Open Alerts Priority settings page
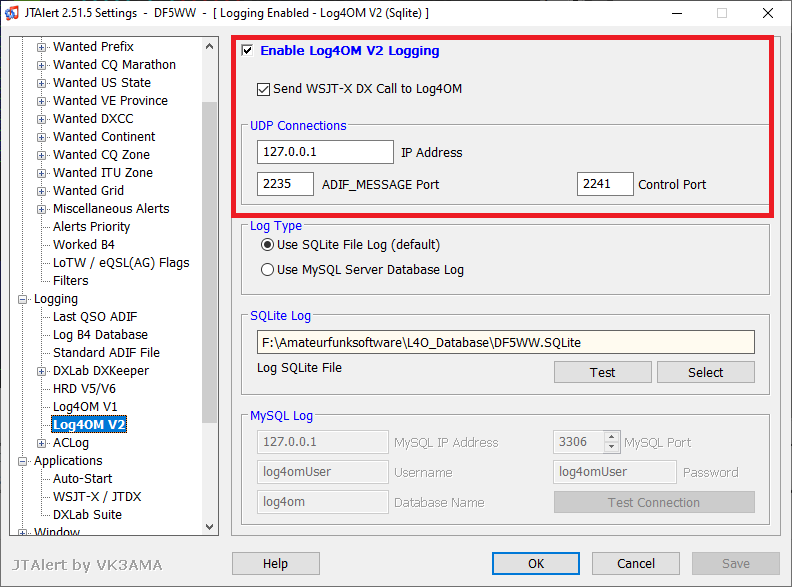792x587 pixels. tap(91, 227)
